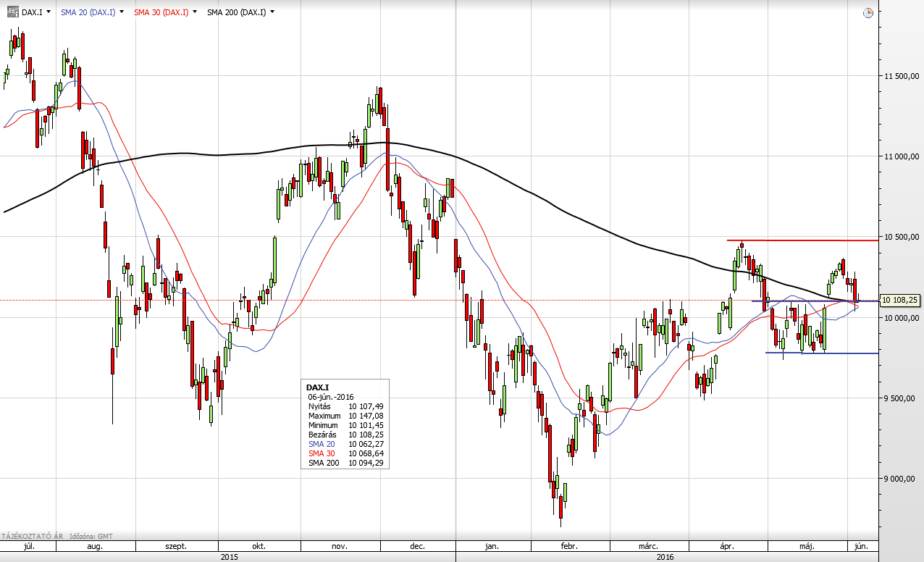Click the nov. month label
The width and height of the screenshot is (924, 562).
340,546
